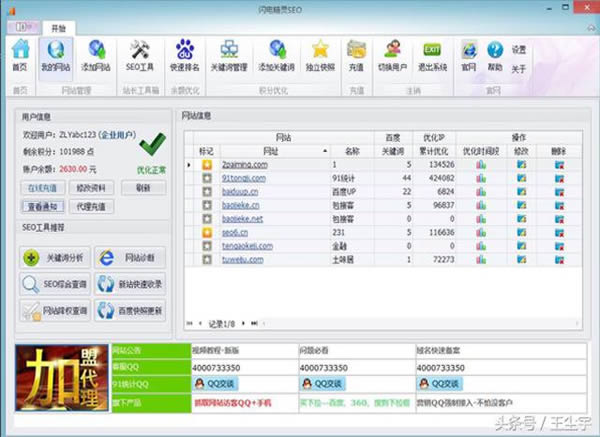Viewport: 600px width, 437px height.
Task: Open SEO工具 crossed-tools icon
Action: (x=140, y=54)
